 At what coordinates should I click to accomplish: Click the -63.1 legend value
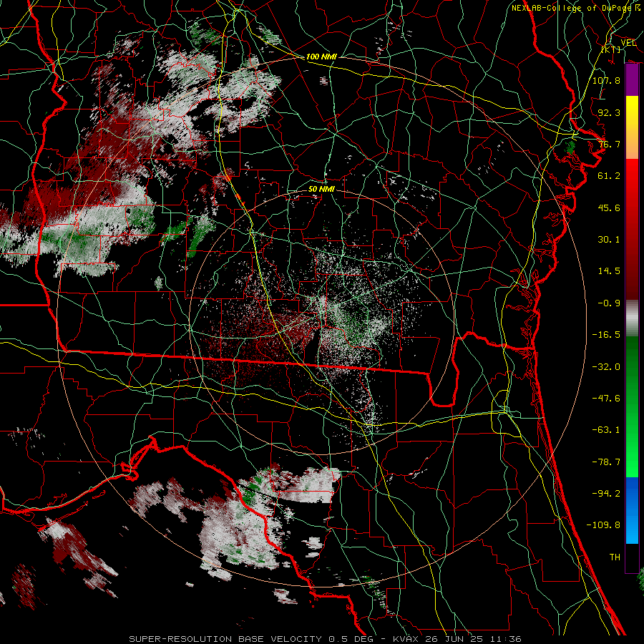pos(606,430)
